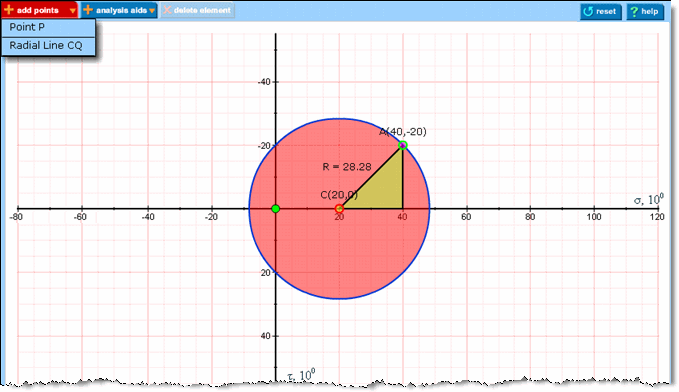This screenshot has height=392, width=679.
Task: Click the delete element button
Action: pyautogui.click(x=197, y=10)
